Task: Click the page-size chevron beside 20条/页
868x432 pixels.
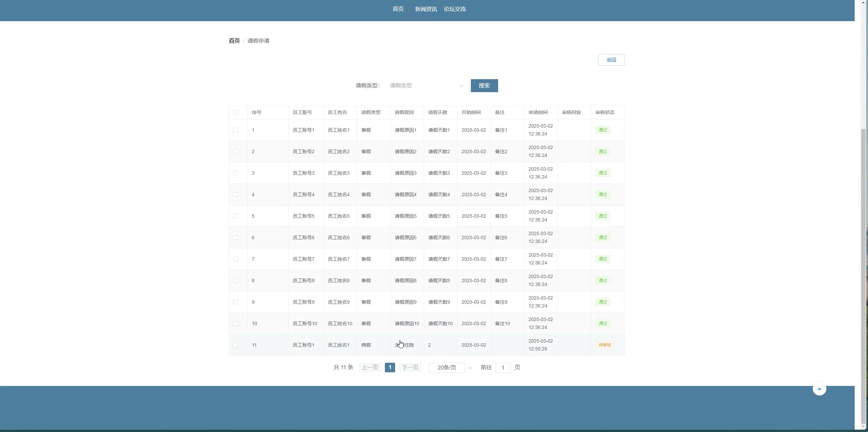Action: [x=470, y=368]
